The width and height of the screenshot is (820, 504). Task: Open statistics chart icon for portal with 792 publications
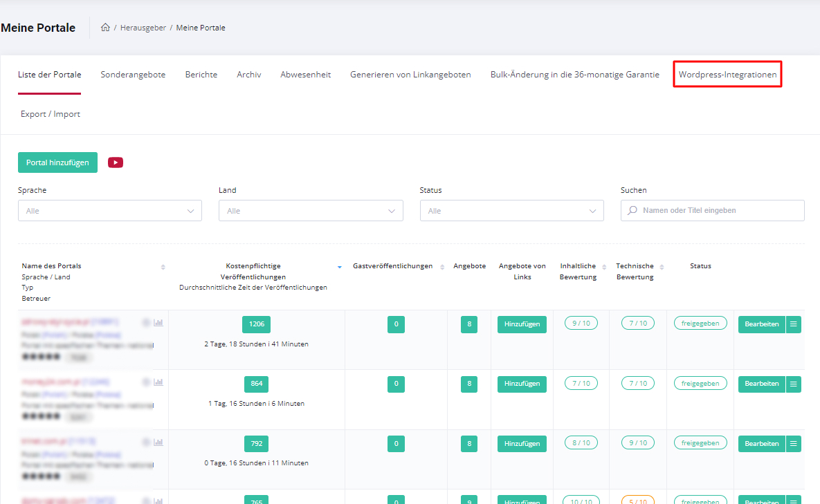coord(158,442)
